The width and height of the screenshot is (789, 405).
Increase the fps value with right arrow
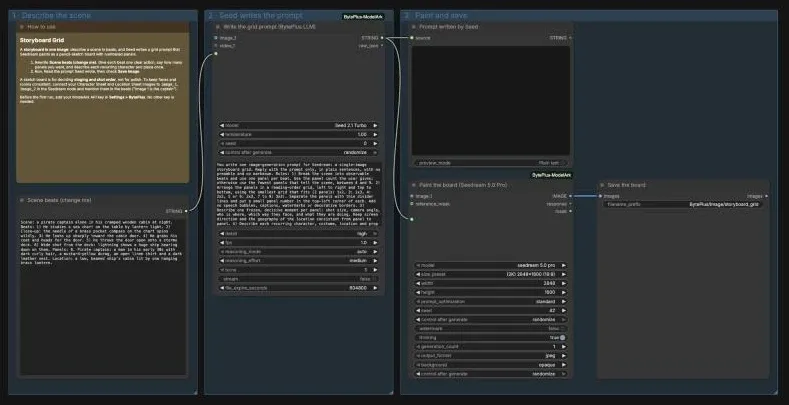(x=375, y=242)
